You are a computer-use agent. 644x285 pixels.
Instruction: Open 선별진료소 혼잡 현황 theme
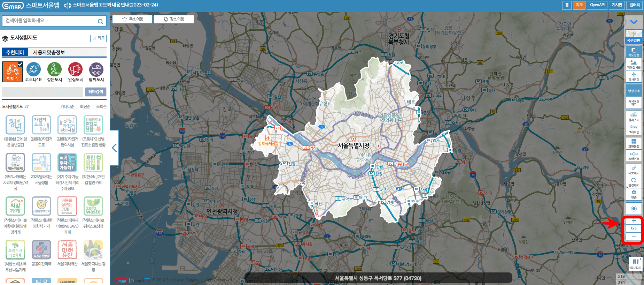pos(93,125)
